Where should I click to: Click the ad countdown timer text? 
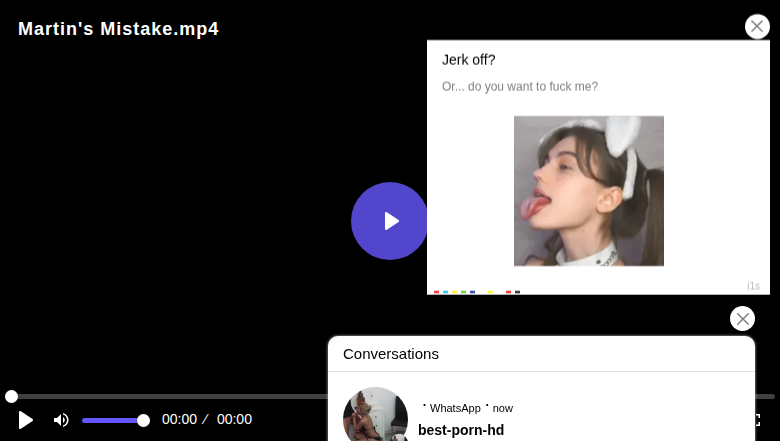tap(753, 286)
